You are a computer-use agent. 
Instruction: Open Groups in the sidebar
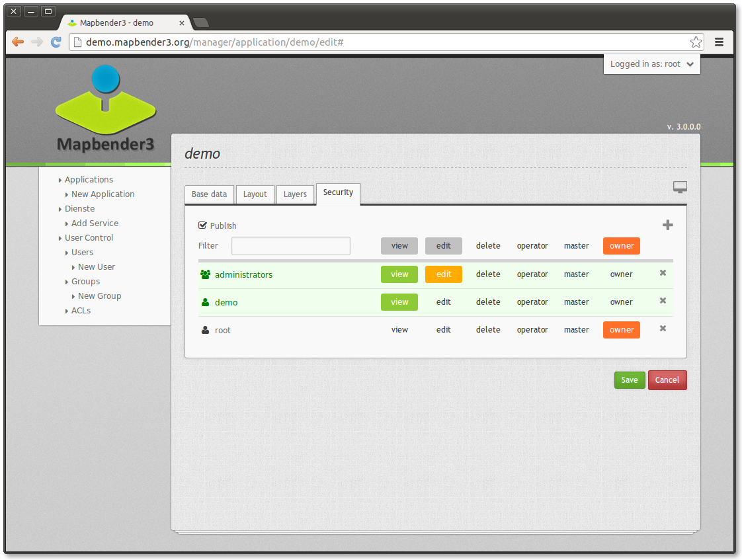pyautogui.click(x=85, y=282)
